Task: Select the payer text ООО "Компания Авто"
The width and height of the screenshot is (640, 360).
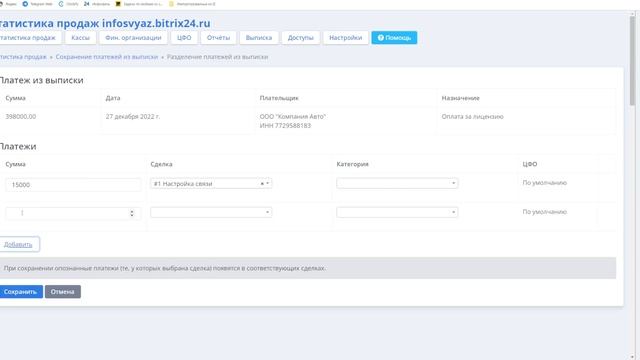Action: (293, 117)
